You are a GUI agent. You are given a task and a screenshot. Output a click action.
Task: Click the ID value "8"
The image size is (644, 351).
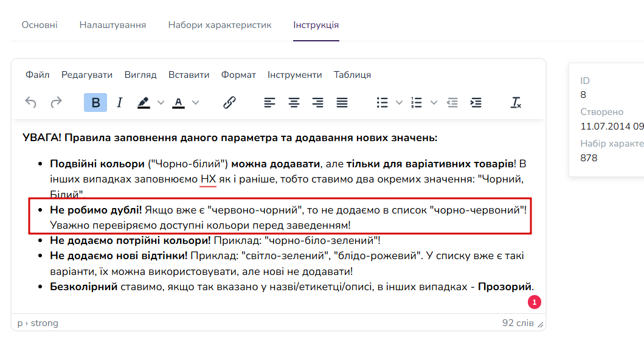coord(583,95)
